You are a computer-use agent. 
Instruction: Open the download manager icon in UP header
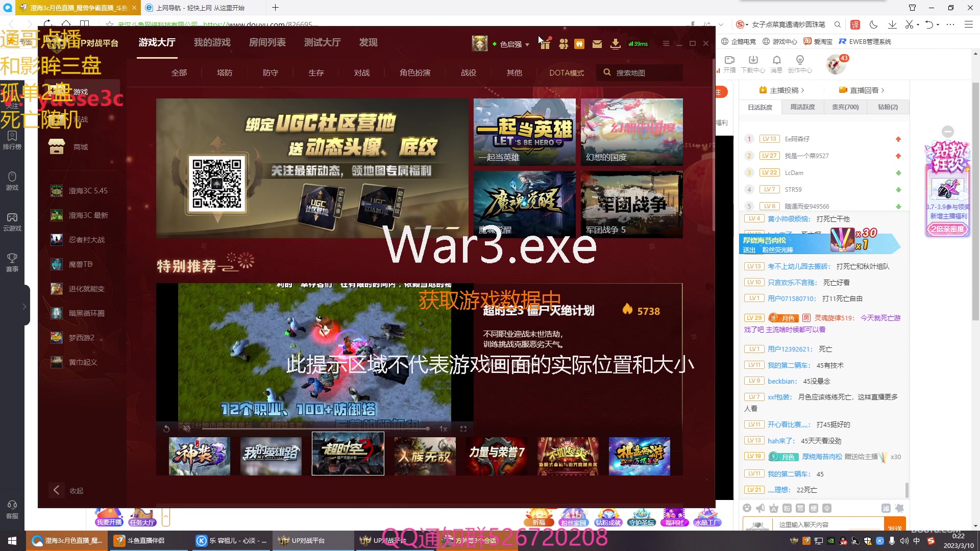click(x=616, y=44)
